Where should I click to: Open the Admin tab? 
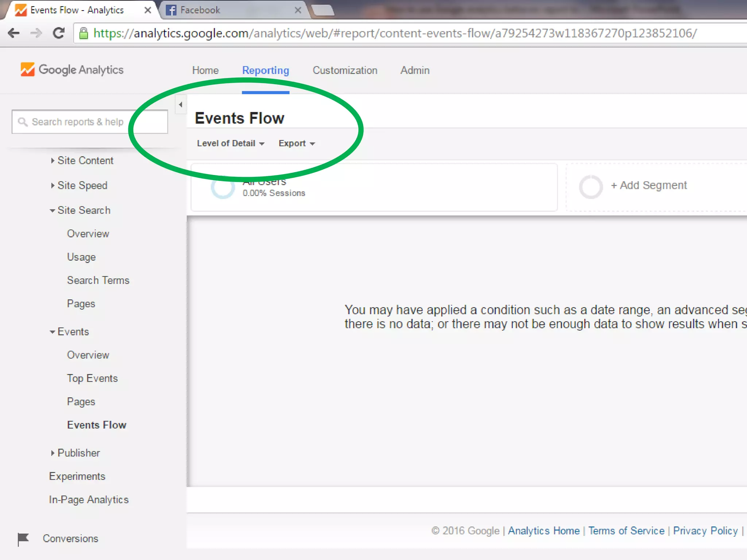pos(415,70)
